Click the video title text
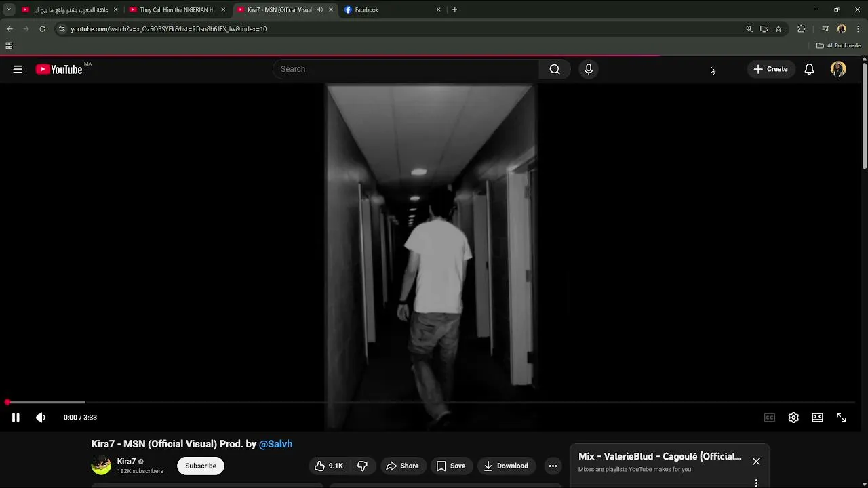 coord(192,444)
